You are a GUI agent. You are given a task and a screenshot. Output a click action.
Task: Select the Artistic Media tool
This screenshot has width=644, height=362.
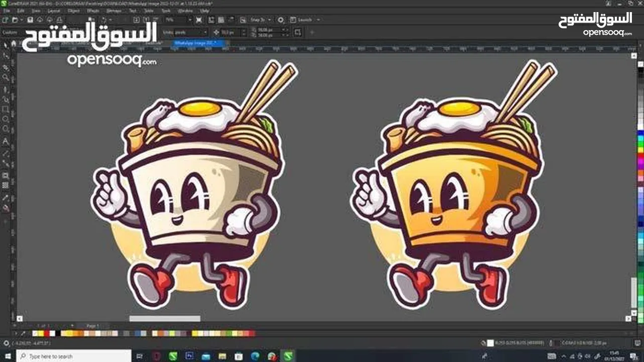[x=6, y=99]
